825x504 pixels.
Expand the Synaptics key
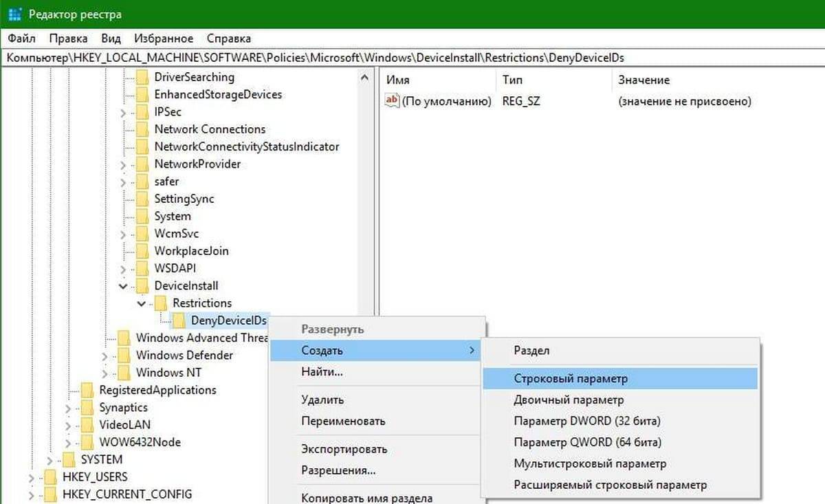pyautogui.click(x=68, y=408)
